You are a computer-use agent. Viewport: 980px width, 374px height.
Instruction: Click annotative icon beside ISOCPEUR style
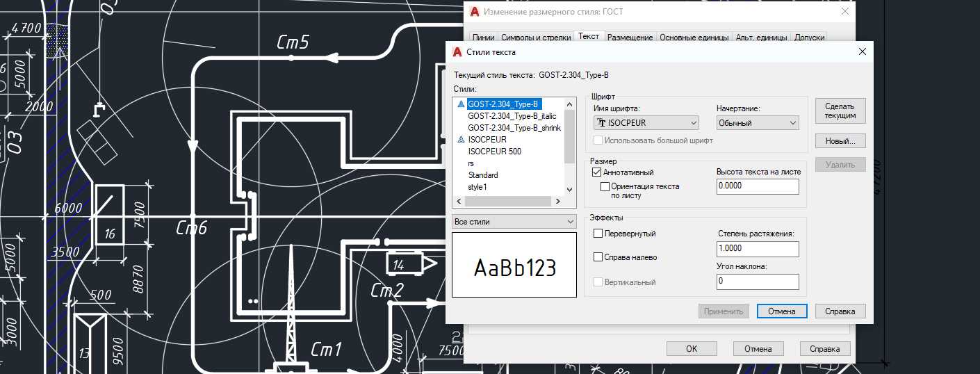click(x=460, y=140)
